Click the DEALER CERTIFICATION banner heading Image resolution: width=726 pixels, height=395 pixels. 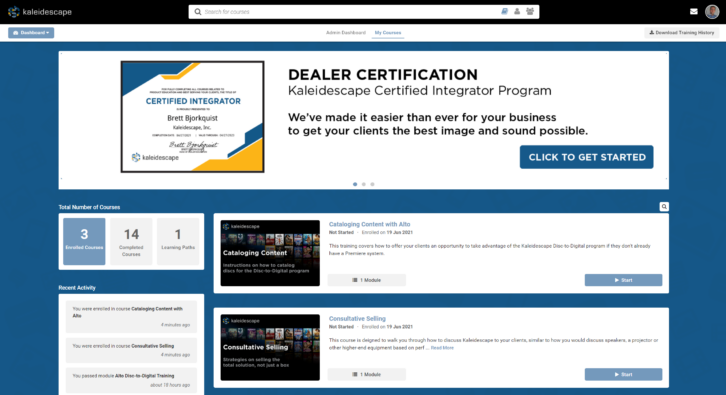[x=382, y=75]
